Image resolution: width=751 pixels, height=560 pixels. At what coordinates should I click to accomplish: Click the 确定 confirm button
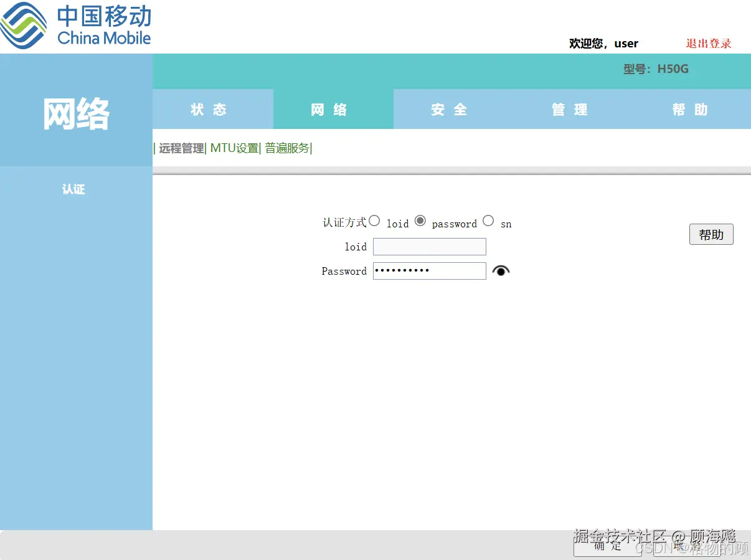pyautogui.click(x=607, y=546)
